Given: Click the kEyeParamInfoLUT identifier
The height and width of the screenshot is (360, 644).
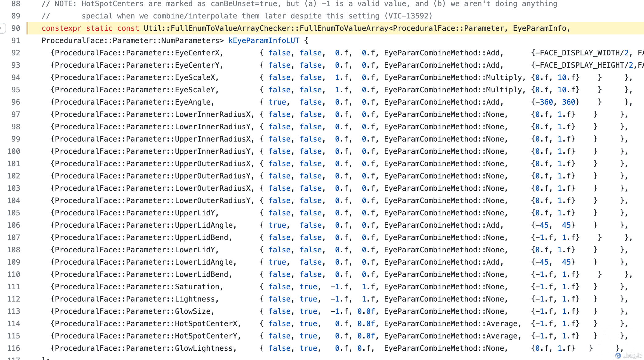Looking at the screenshot, I should (x=264, y=41).
